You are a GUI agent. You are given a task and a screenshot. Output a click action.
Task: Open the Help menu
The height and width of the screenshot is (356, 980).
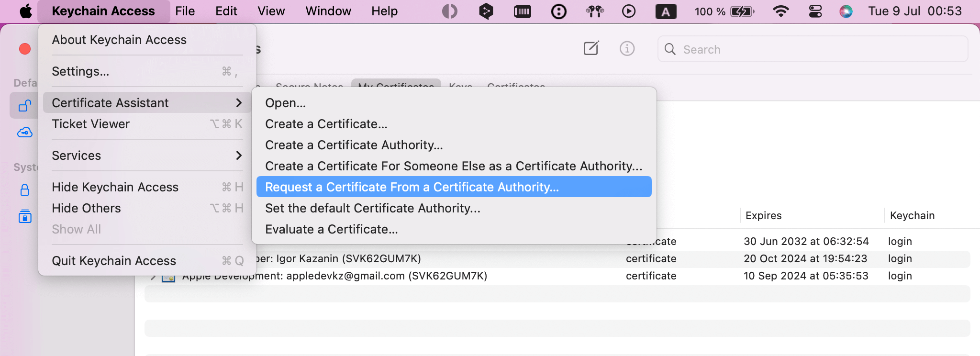[385, 11]
